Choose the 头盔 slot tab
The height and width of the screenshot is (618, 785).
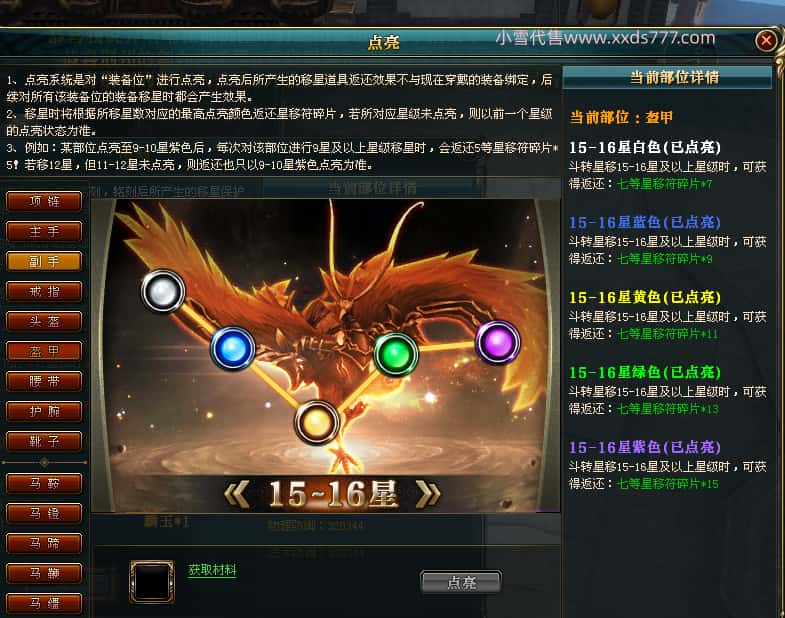click(44, 322)
